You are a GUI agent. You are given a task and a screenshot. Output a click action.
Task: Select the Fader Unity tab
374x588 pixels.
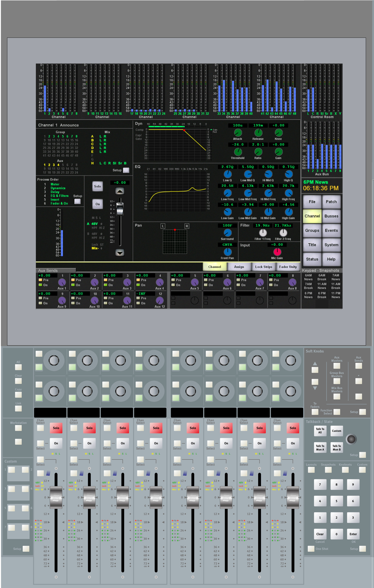click(x=288, y=267)
